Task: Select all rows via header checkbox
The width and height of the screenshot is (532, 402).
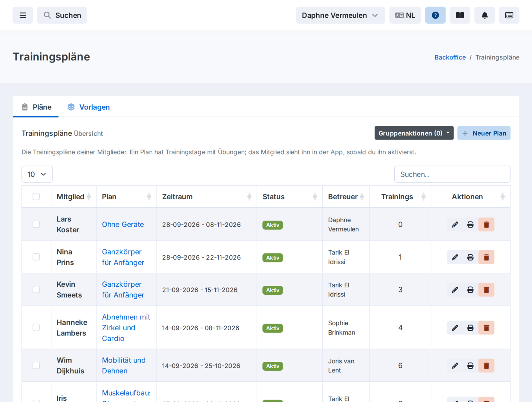Action: tap(36, 197)
